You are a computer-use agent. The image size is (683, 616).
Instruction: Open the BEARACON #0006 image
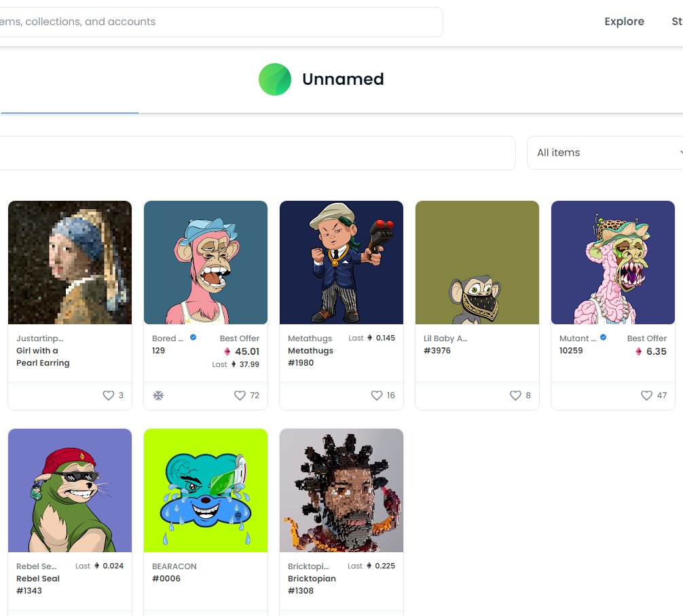click(x=206, y=490)
